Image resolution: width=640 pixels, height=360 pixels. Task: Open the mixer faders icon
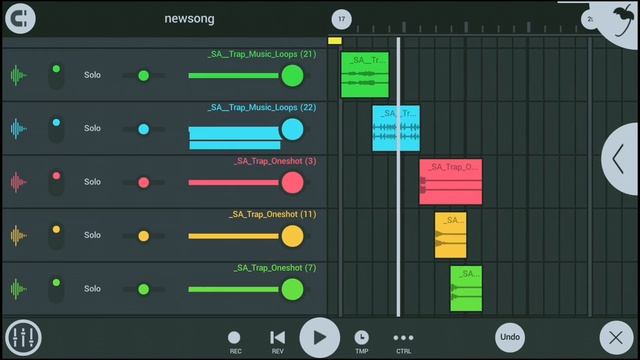[23, 338]
